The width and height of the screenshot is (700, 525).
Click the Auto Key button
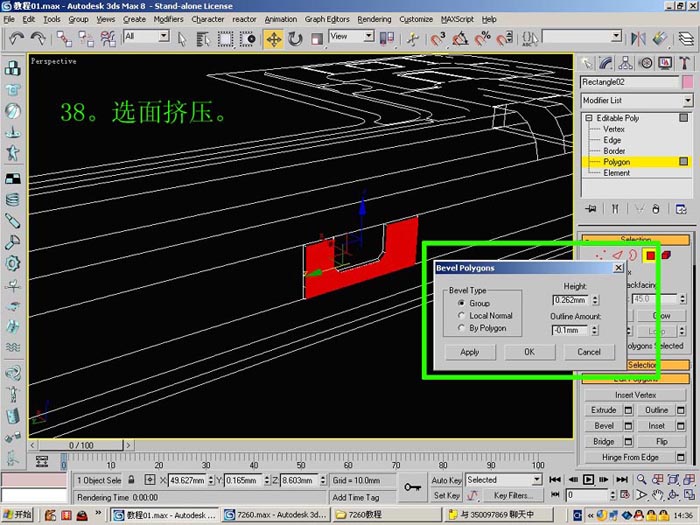(446, 480)
